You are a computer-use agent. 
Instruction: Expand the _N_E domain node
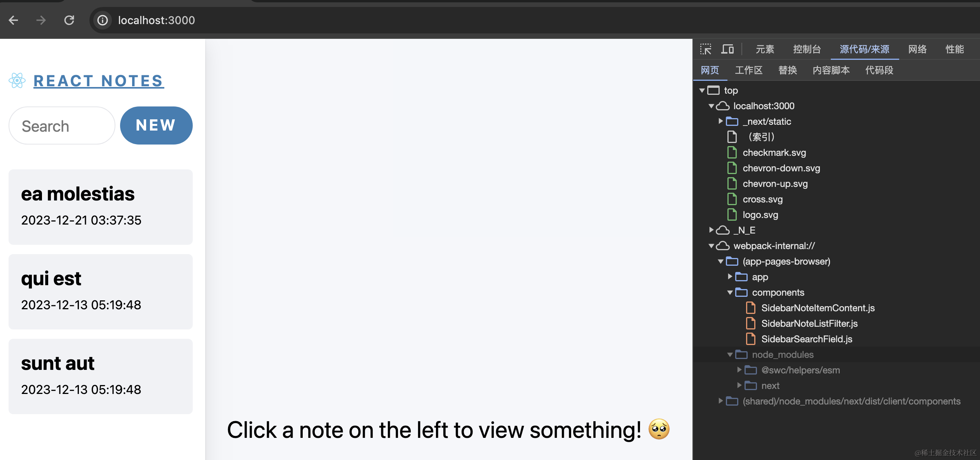711,230
